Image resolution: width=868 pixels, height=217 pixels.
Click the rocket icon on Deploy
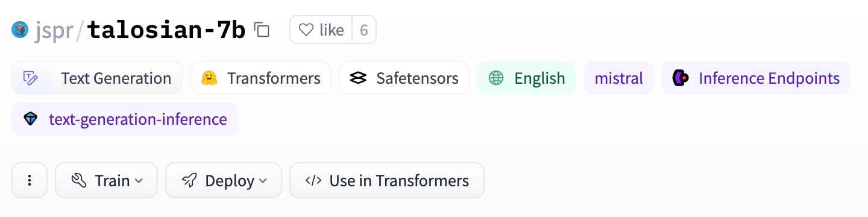tap(190, 180)
